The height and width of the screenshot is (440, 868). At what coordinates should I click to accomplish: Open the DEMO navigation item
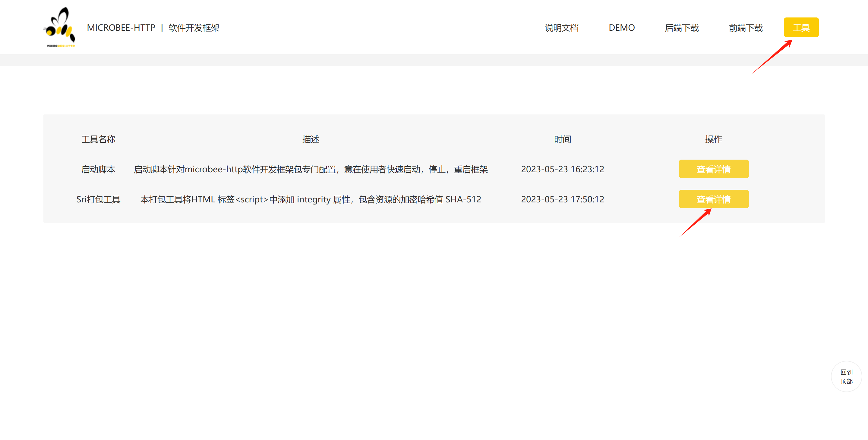(621, 28)
